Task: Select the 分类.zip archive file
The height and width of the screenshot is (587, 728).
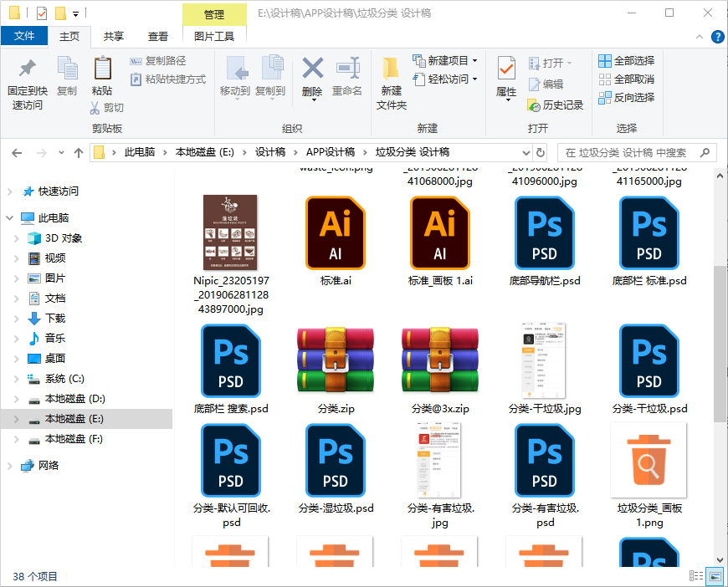Action: 336,361
